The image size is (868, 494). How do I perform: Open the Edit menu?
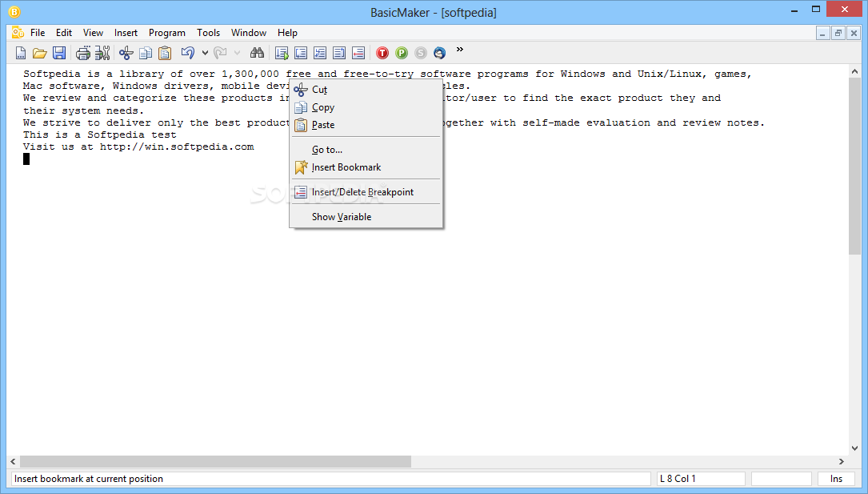click(x=64, y=33)
